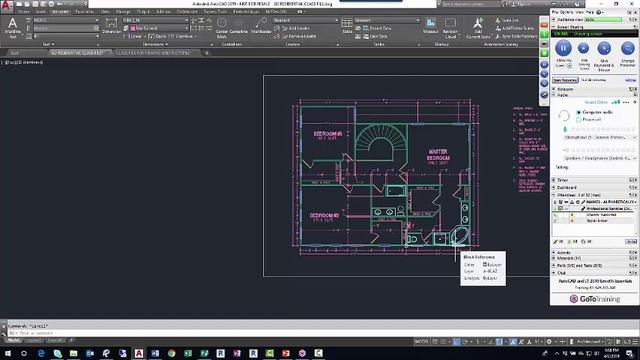The width and height of the screenshot is (640, 360).
Task: Open the Collaborate ribbon tab
Action: (187, 12)
